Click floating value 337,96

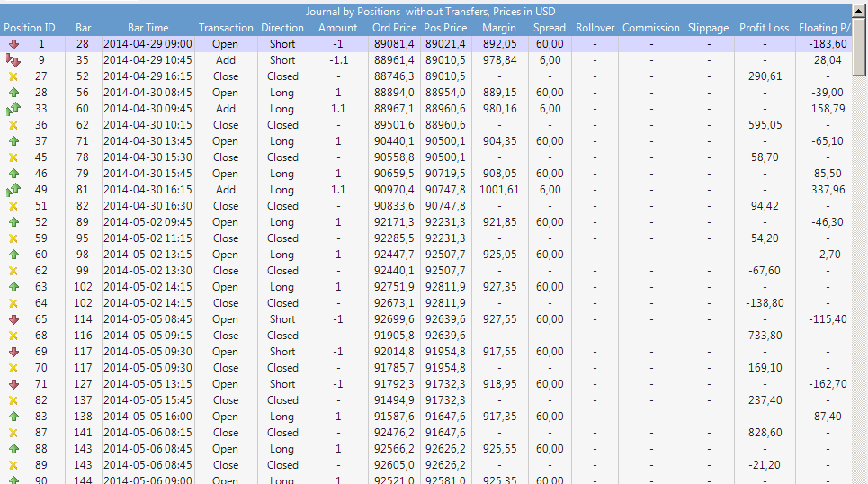(828, 190)
